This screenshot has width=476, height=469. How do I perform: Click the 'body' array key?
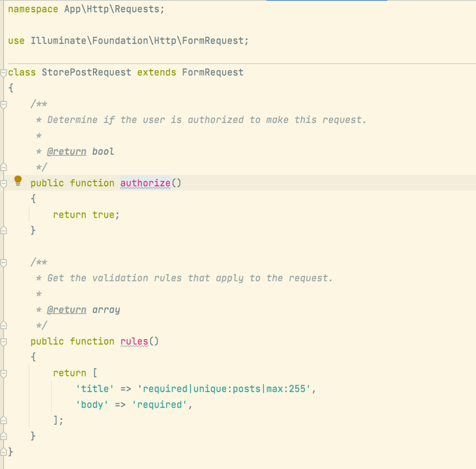pos(92,405)
